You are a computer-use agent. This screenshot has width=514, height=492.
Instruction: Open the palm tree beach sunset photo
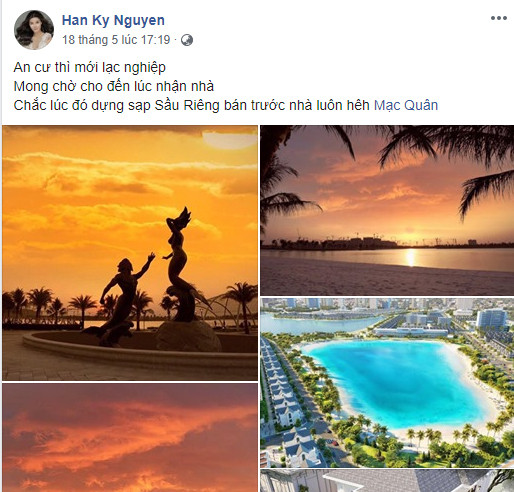pyautogui.click(x=387, y=210)
